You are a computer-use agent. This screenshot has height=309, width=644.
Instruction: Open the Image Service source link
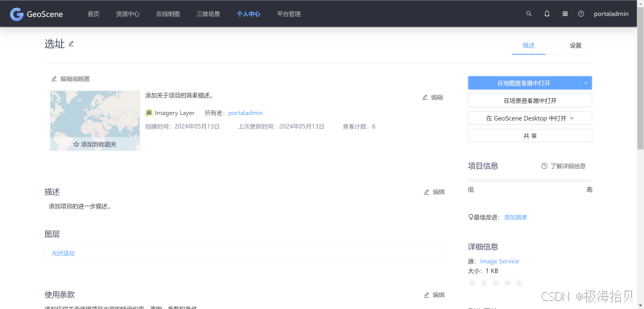click(x=499, y=262)
